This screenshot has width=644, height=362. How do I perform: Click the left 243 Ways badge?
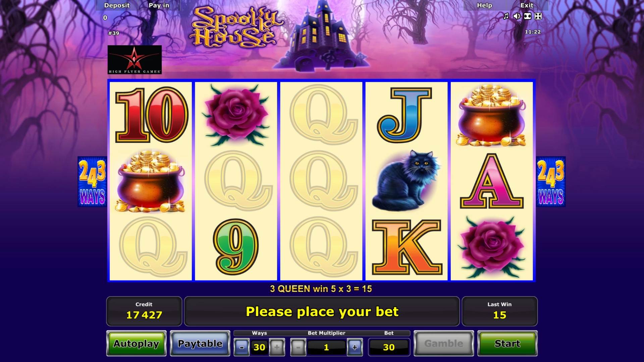pyautogui.click(x=92, y=182)
